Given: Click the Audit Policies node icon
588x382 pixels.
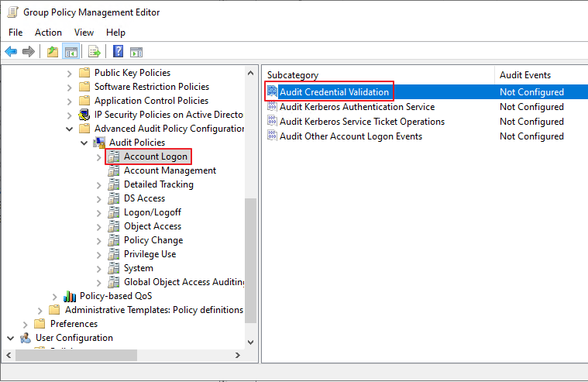Looking at the screenshot, I should [x=99, y=143].
